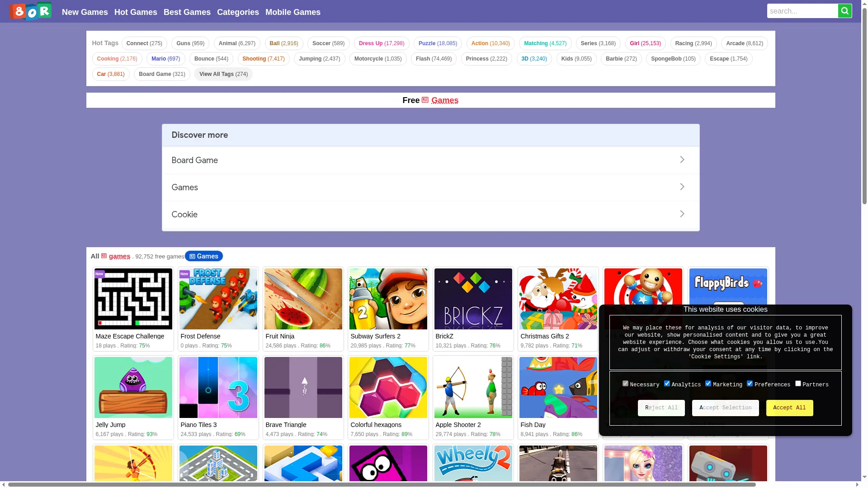This screenshot has width=868, height=488.
Task: Uncheck the Preferences cookies checkbox
Action: coord(750,384)
